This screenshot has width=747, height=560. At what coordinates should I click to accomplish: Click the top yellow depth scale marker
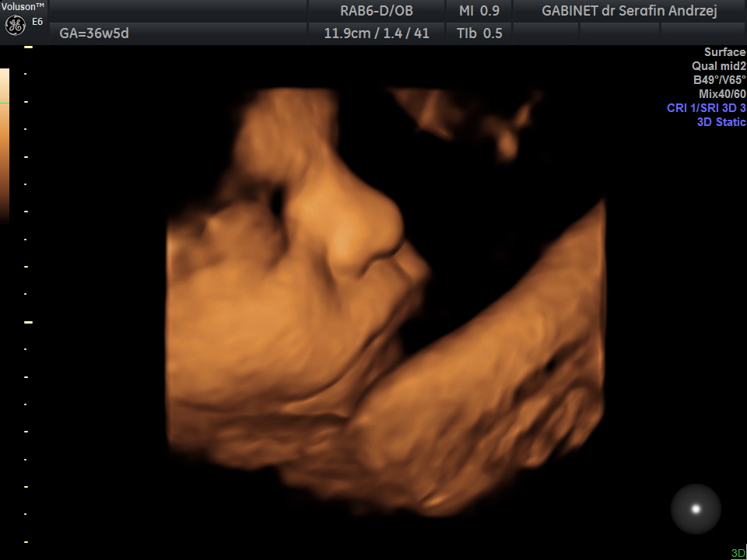28,47
